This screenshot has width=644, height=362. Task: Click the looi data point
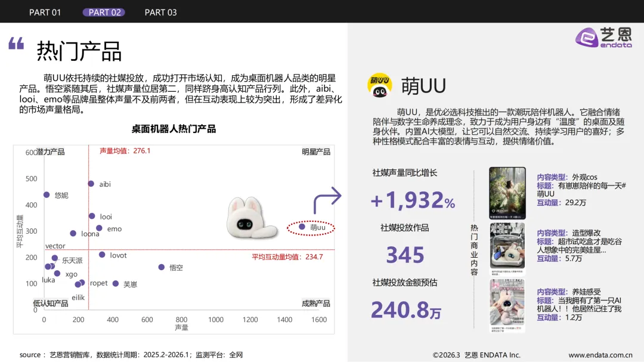click(92, 216)
